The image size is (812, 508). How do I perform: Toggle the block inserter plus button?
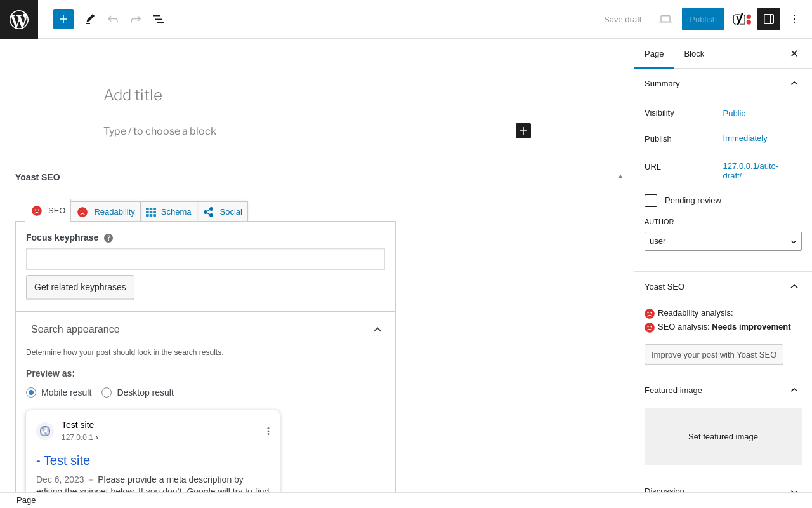click(x=63, y=19)
